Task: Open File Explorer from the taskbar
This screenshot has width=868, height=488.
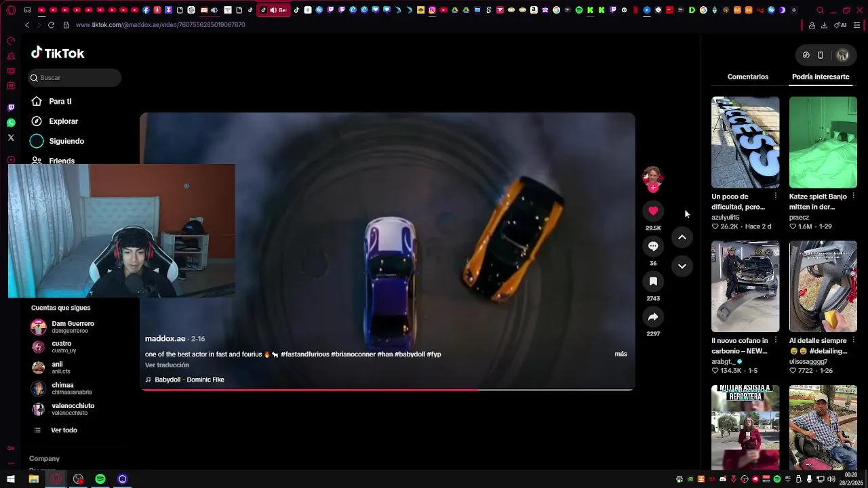Action: tap(33, 479)
